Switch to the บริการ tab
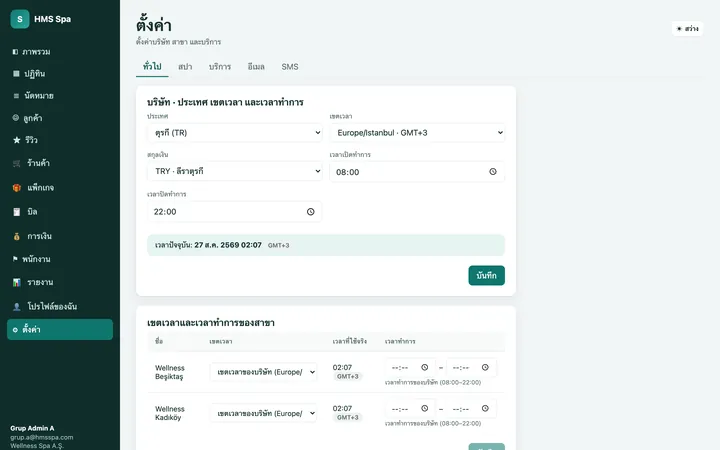 [x=220, y=67]
